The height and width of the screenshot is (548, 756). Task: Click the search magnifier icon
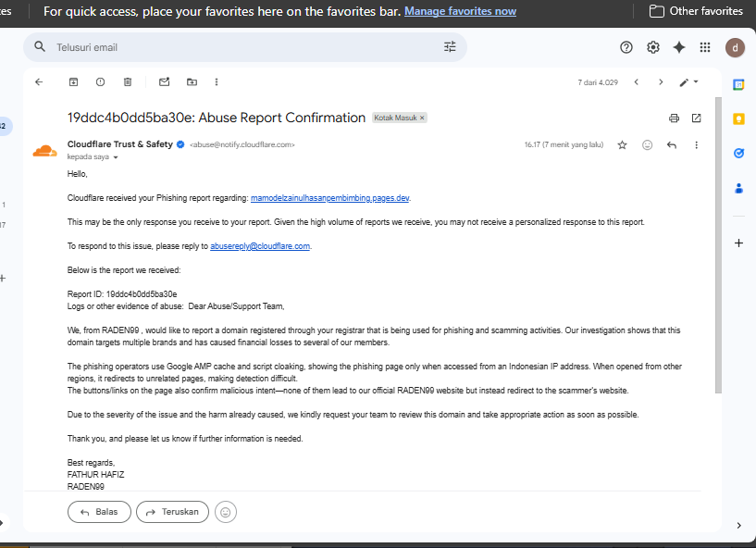(40, 47)
